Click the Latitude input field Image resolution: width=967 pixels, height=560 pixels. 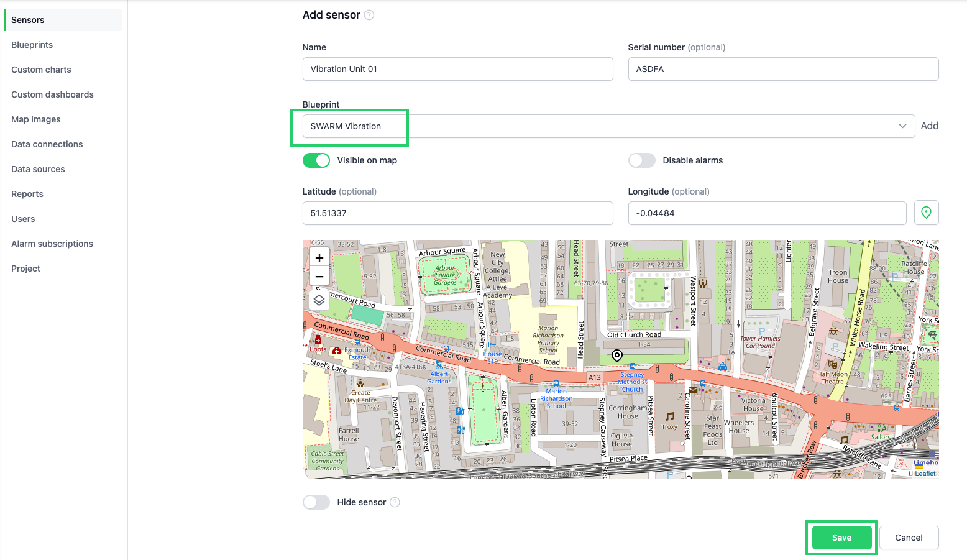click(x=457, y=213)
